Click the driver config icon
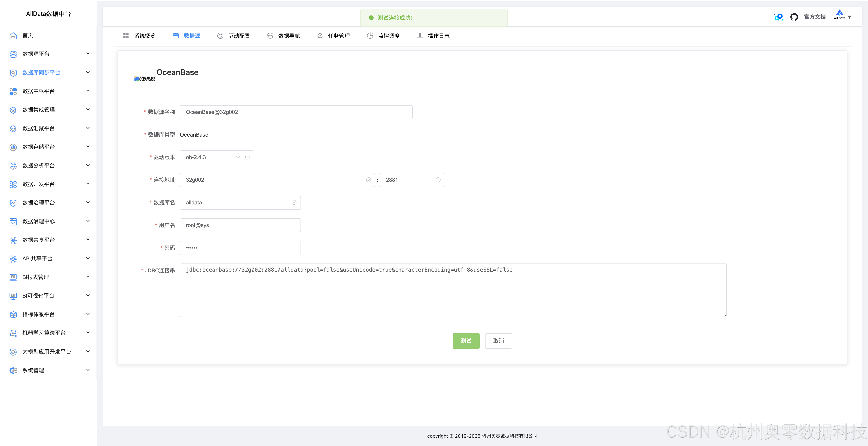The width and height of the screenshot is (868, 446). coord(220,36)
